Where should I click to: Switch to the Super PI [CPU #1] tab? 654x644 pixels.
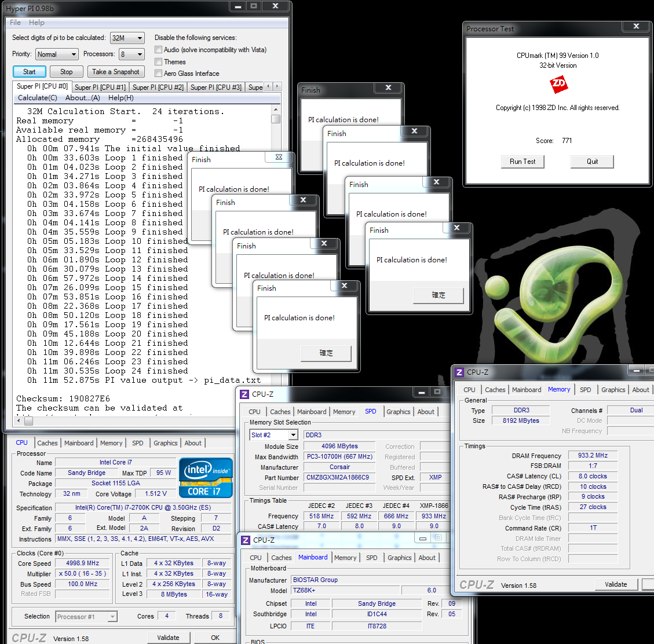pos(100,87)
